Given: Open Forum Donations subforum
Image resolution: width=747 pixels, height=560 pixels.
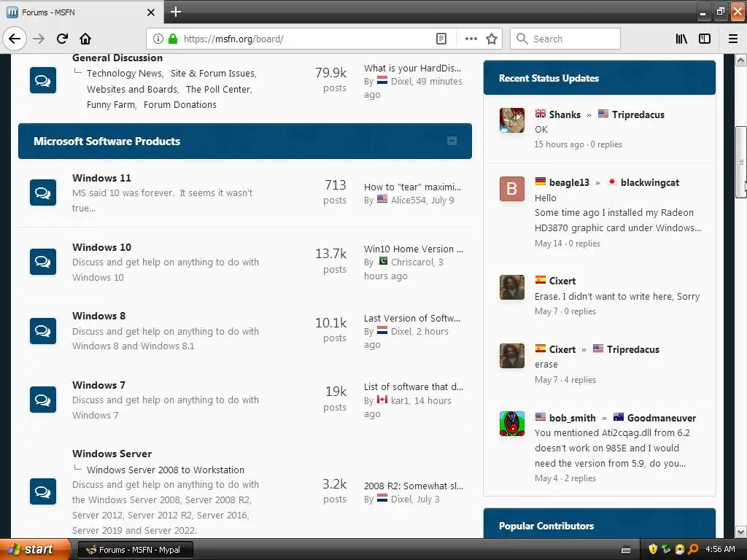Looking at the screenshot, I should click(x=179, y=105).
